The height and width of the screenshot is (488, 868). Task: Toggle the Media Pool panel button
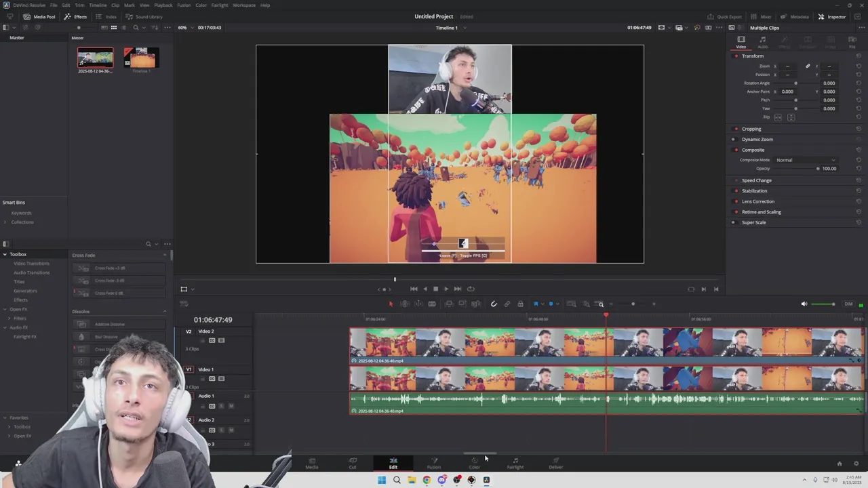tap(39, 16)
